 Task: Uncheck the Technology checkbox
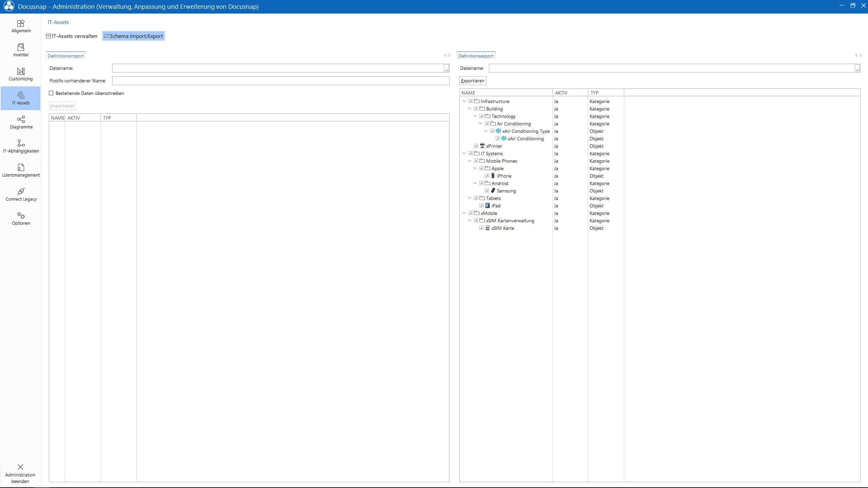tap(481, 116)
